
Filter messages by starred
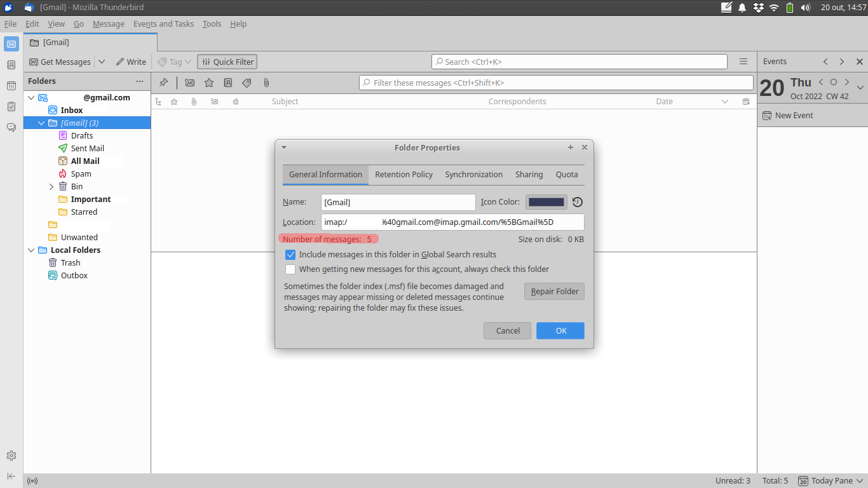208,83
